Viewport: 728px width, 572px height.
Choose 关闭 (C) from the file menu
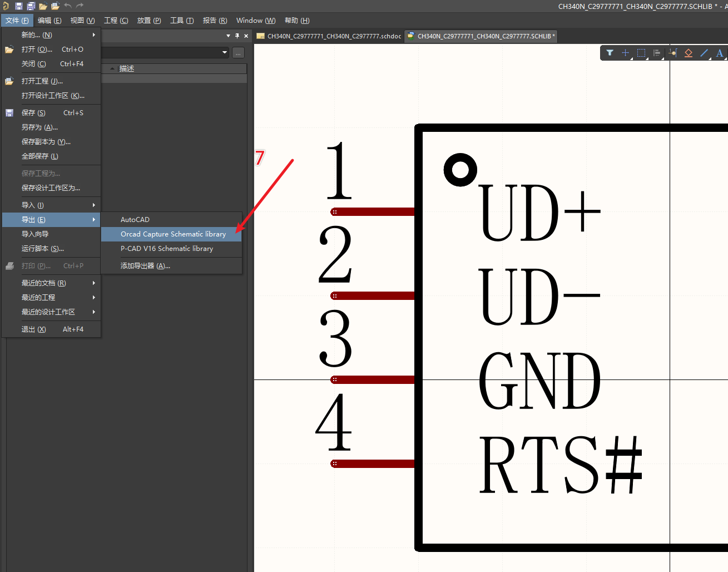[51, 64]
